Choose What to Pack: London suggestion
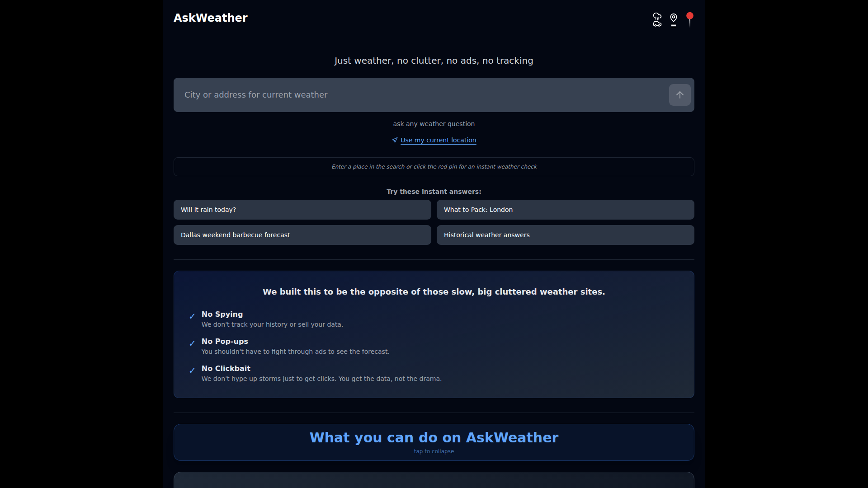The height and width of the screenshot is (488, 868). tap(565, 210)
